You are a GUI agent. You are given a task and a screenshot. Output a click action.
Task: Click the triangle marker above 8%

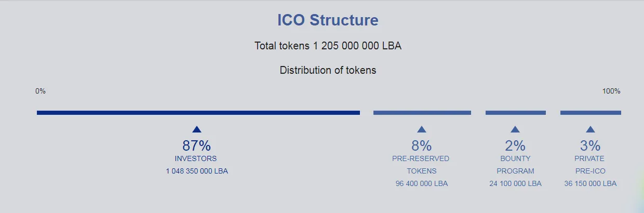tap(421, 129)
